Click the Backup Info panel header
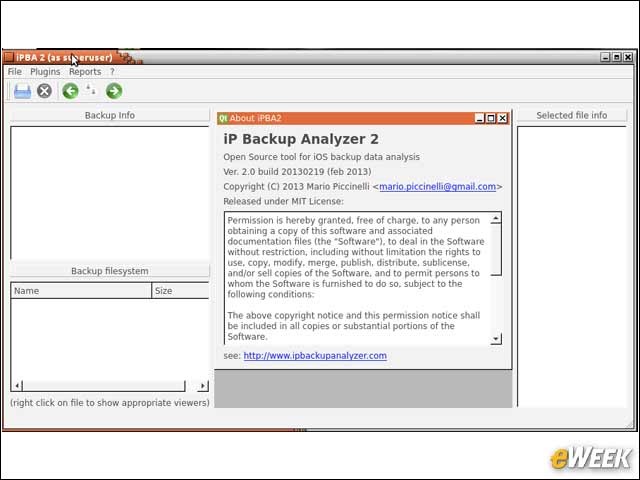Screen dimensions: 640x480 pos(110,116)
